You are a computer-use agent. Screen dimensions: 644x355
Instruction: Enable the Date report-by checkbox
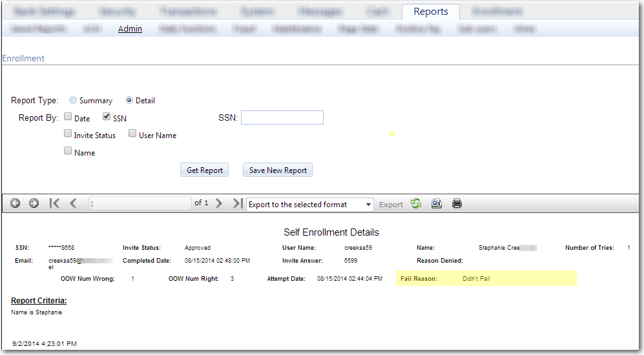68,117
